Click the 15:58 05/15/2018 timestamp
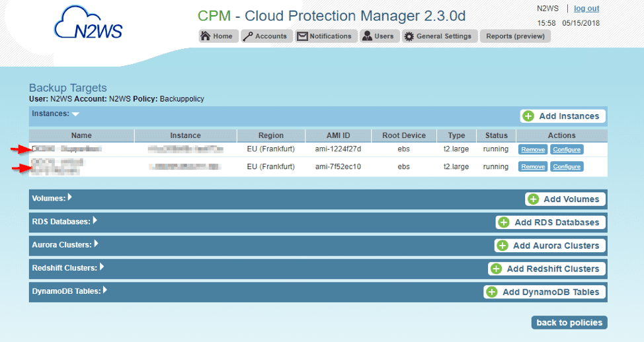 [569, 23]
